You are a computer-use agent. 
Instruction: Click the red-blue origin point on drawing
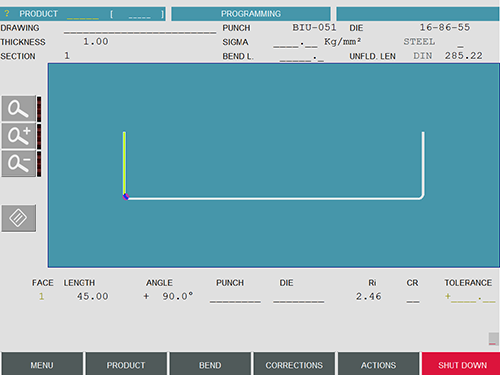coord(126,197)
